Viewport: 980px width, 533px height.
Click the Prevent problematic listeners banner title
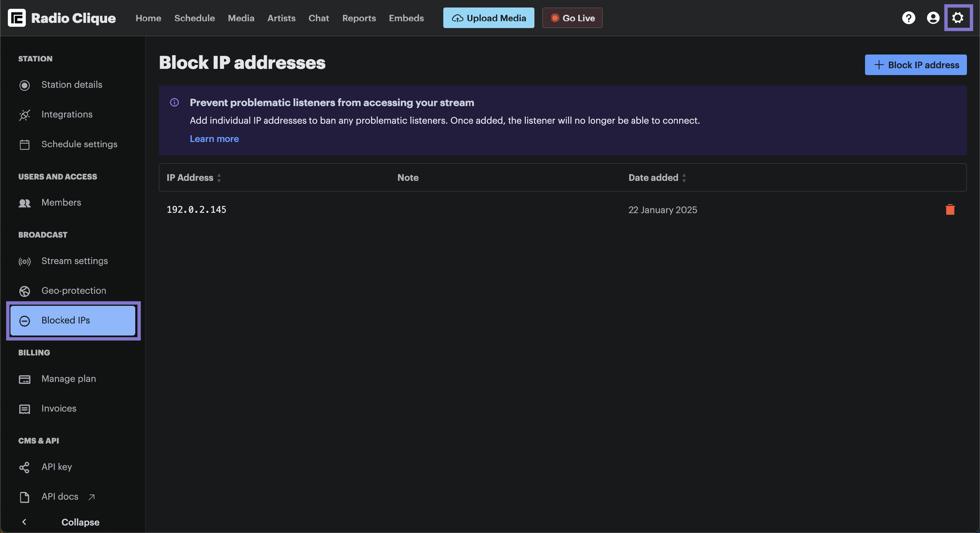tap(332, 102)
